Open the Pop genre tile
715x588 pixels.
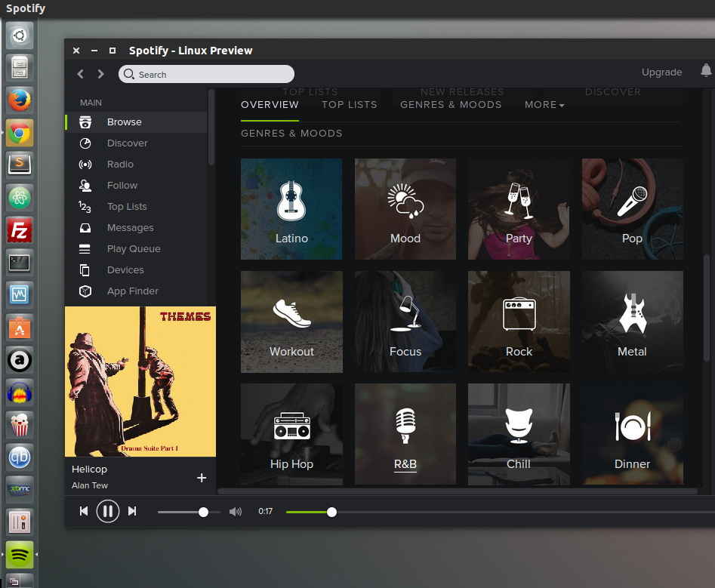click(x=633, y=209)
